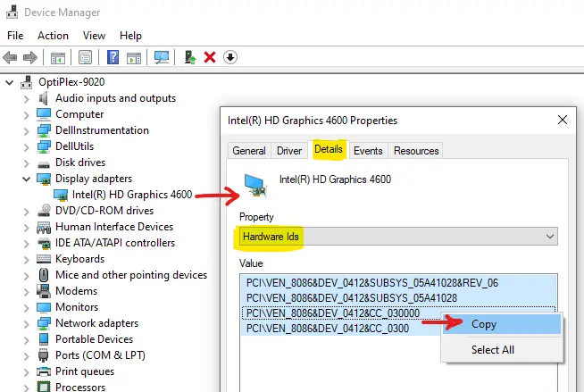Select the DellInstrumentation tree item

pos(102,130)
